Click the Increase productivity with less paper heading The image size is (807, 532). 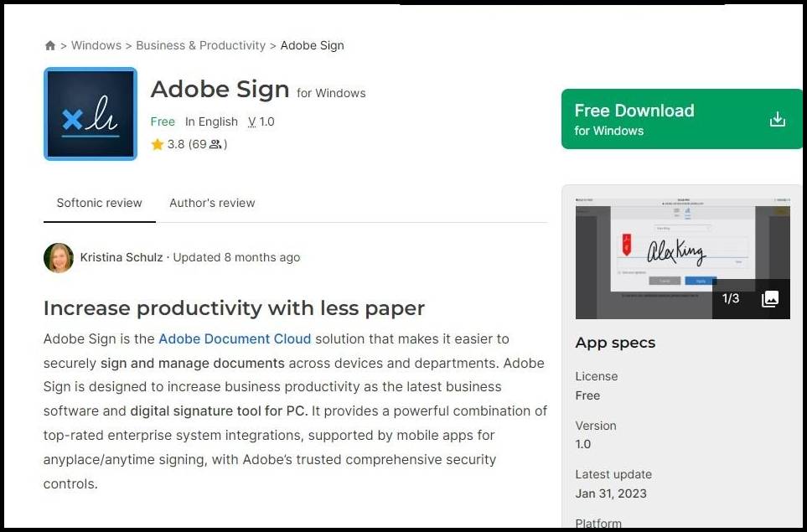234,308
